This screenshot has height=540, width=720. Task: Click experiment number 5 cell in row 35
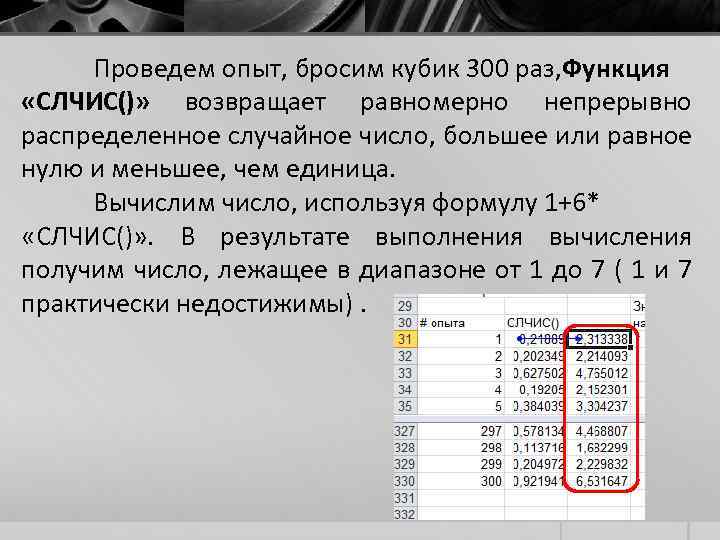coord(461,406)
